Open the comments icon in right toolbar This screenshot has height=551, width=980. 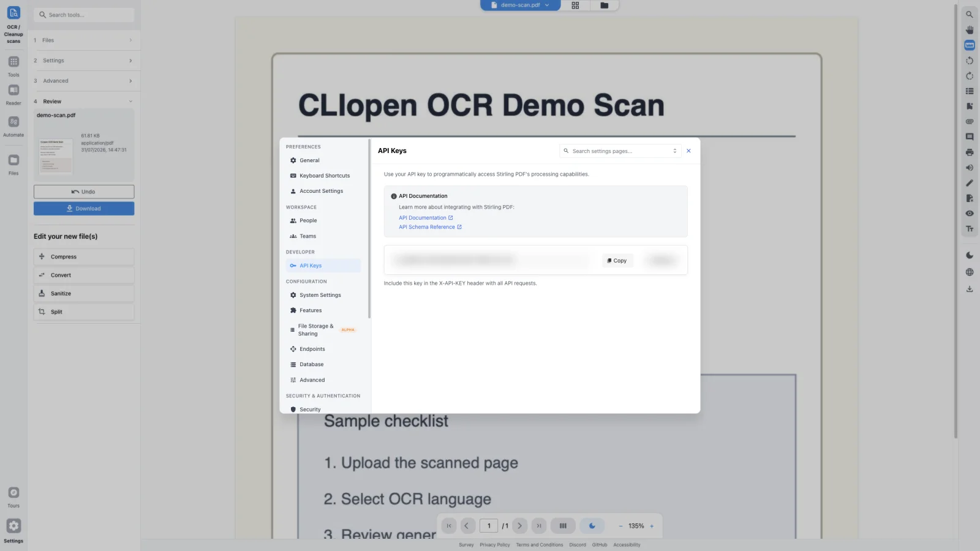tap(970, 137)
